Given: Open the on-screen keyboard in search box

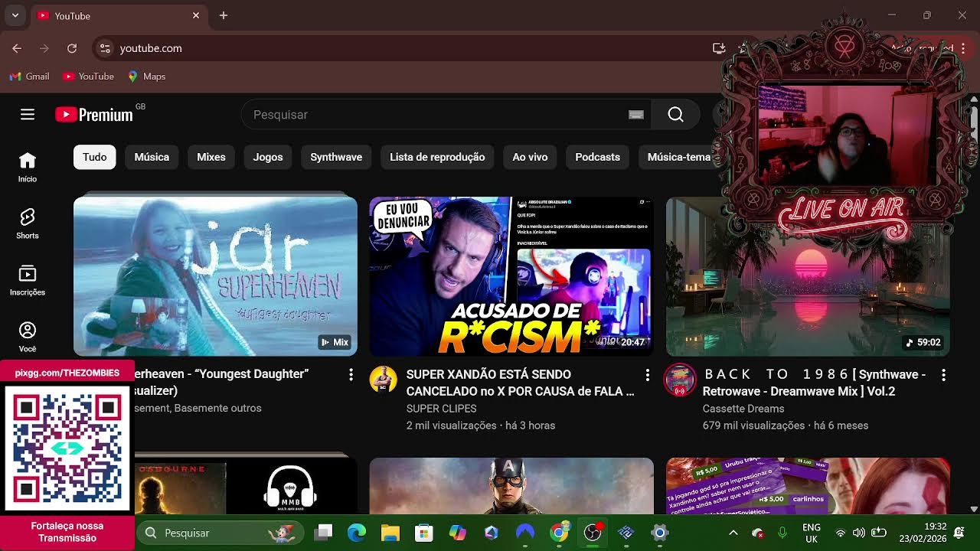Looking at the screenshot, I should (x=635, y=115).
